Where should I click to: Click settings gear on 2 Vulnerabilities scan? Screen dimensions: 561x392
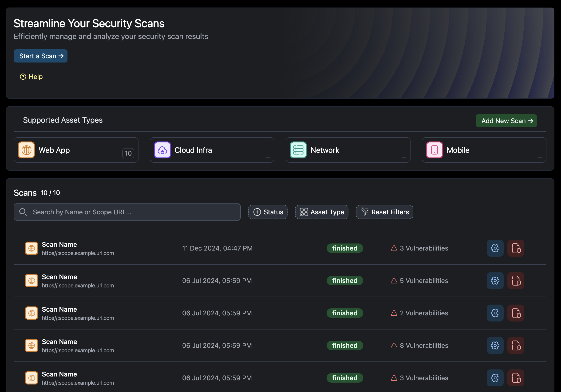(x=495, y=313)
